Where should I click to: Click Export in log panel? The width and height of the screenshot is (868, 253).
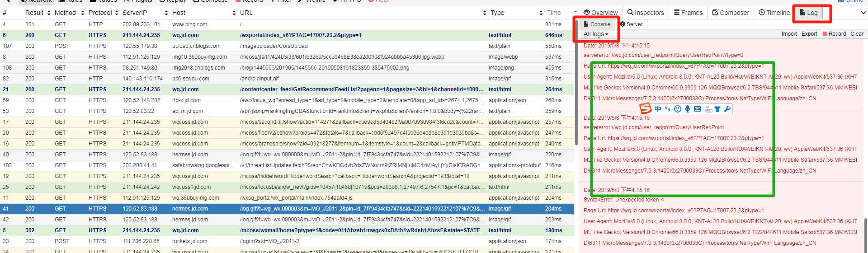tap(809, 34)
